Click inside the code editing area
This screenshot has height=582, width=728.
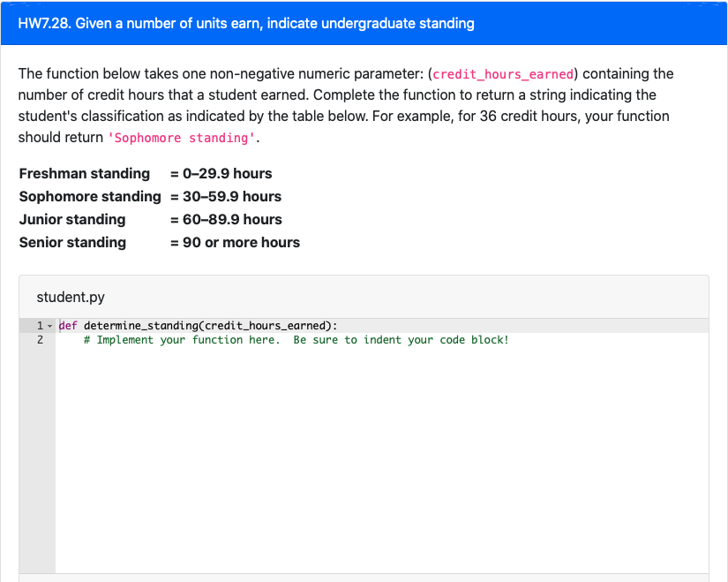(x=353, y=442)
